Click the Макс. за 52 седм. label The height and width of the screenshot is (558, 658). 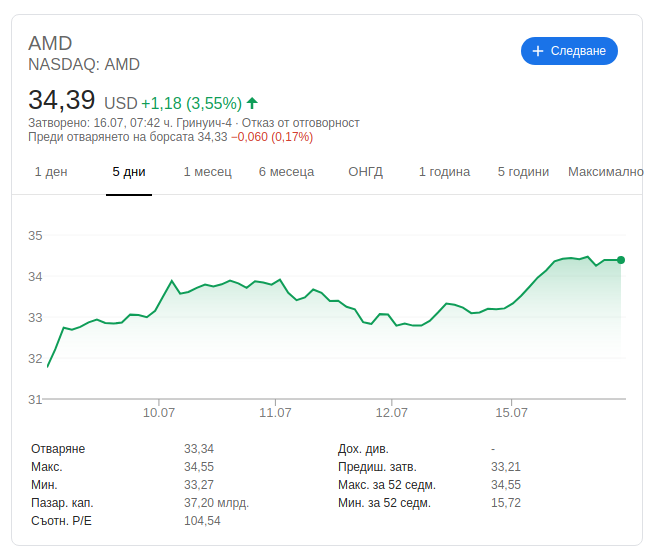coord(387,485)
